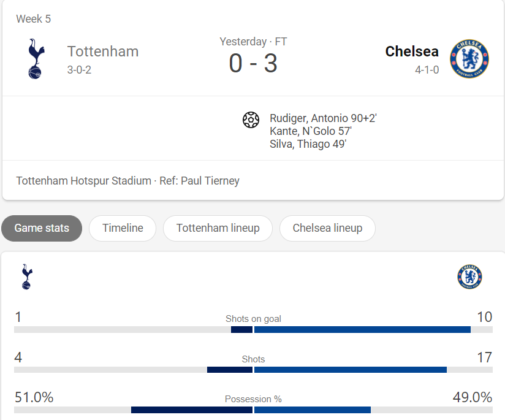Click goal scorer Silva, Thiago 49'

click(308, 144)
